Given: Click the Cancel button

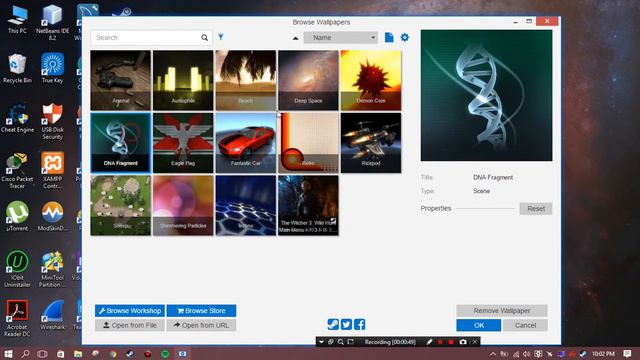Looking at the screenshot, I should (525, 325).
